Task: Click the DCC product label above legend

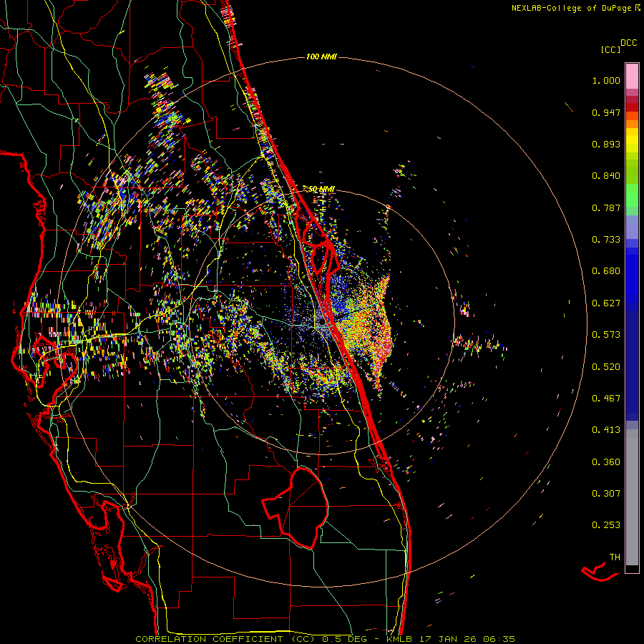Action: point(628,43)
